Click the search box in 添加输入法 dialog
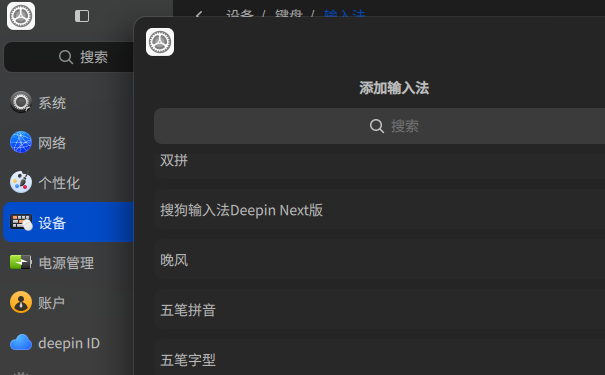This screenshot has height=375, width=605. 379,126
